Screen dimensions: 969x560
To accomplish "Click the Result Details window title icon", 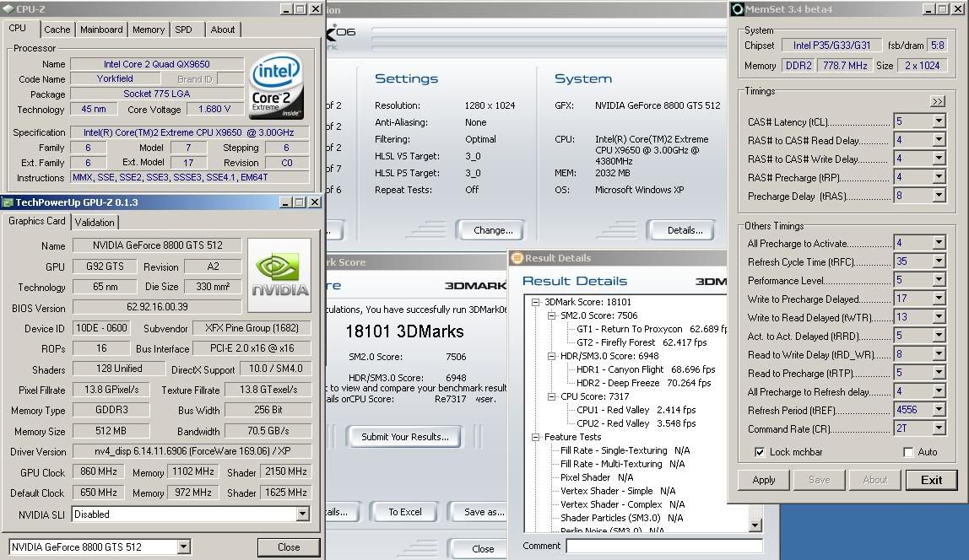I will [x=517, y=258].
